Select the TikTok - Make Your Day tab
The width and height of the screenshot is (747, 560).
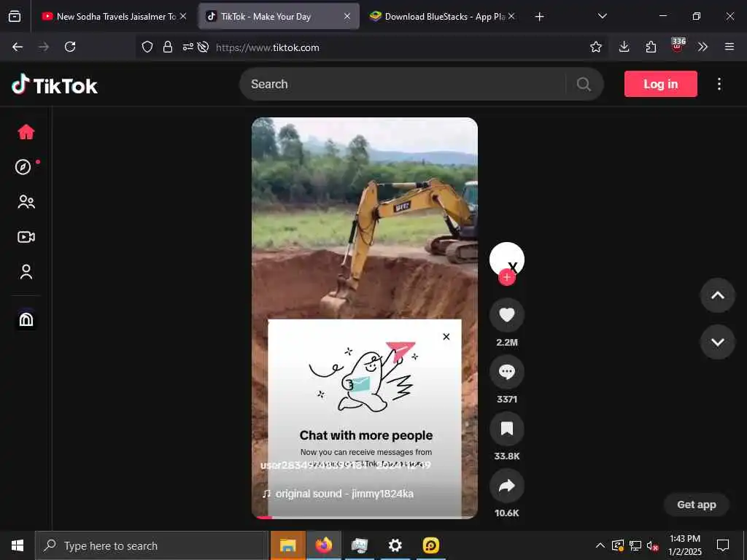point(279,16)
